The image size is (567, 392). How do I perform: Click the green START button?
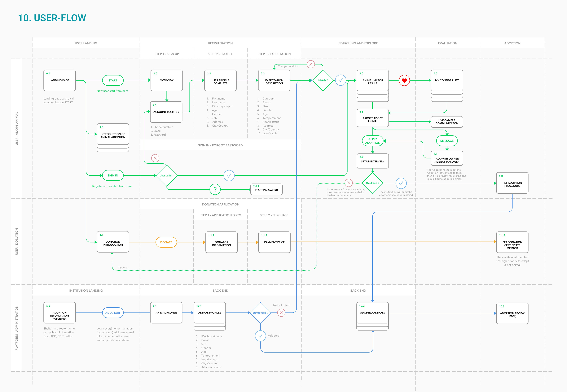click(113, 80)
